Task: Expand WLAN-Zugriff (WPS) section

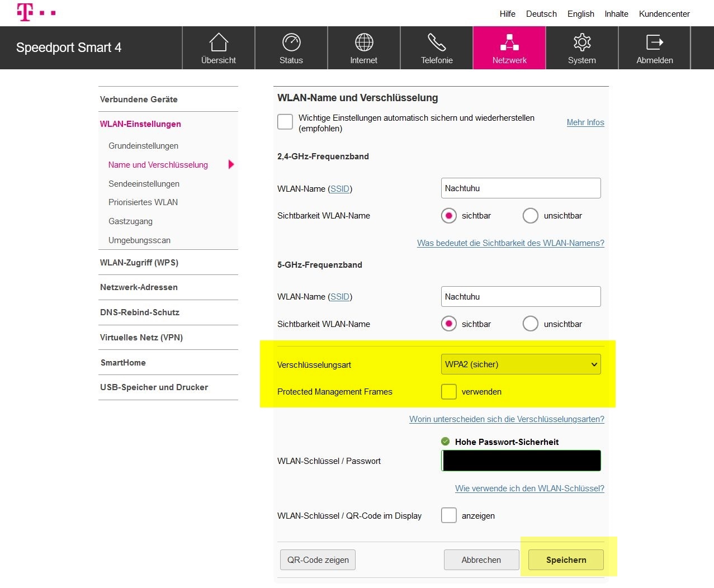Action: (168, 262)
